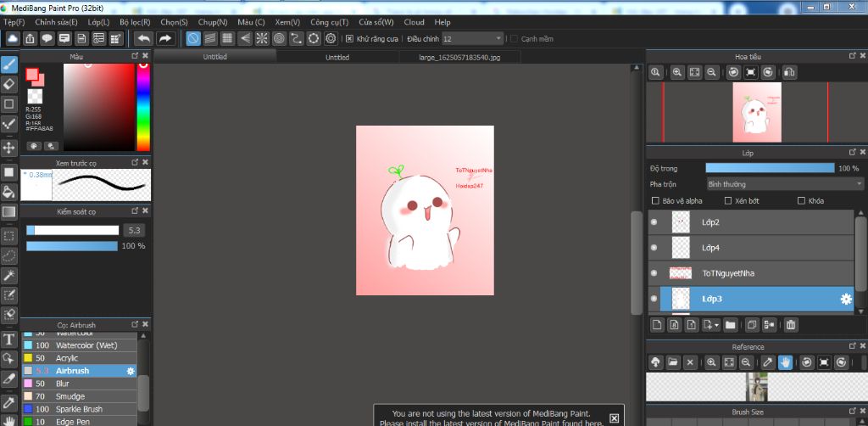
Task: Select the Text tool
Action: point(8,339)
